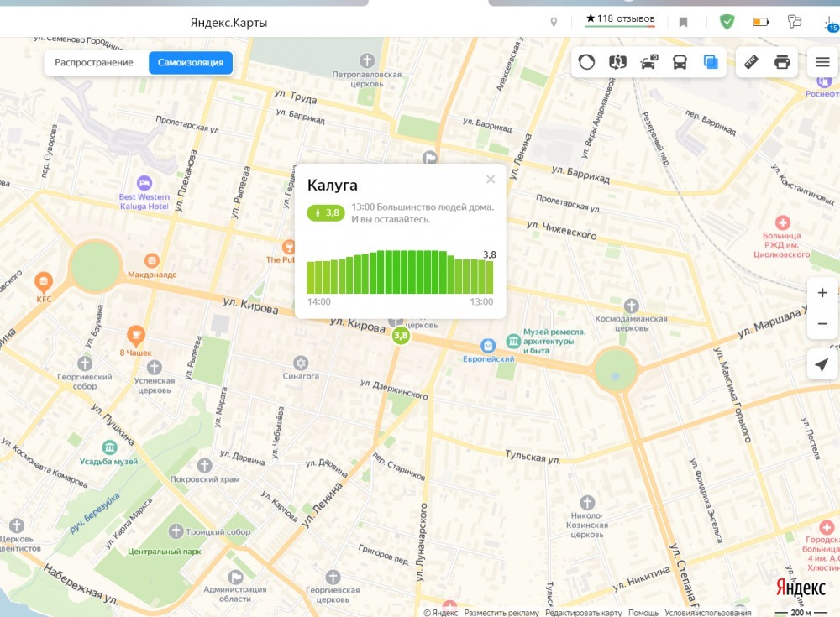The width and height of the screenshot is (840, 617).
Task: Open the hamburger menu on map
Action: point(823,62)
